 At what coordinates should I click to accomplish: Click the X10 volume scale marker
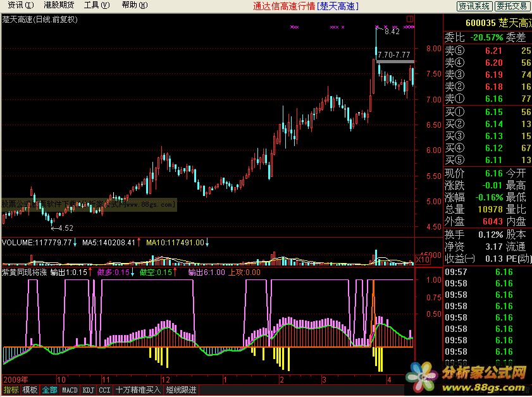(423, 260)
